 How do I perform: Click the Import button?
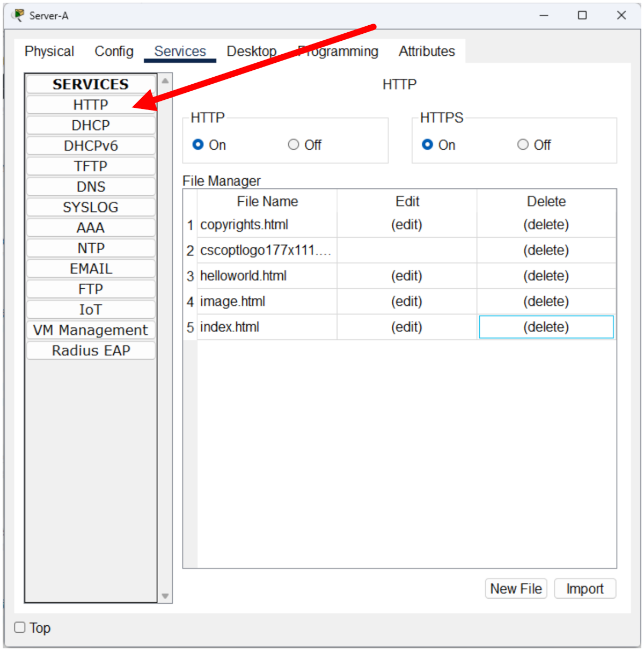[584, 589]
